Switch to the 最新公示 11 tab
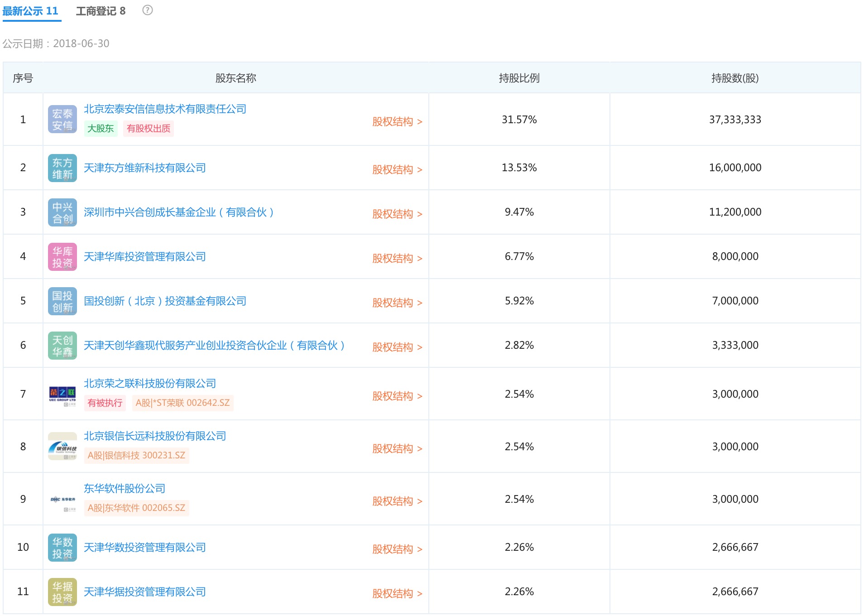Screen dimensions: 864x616 point(30,11)
